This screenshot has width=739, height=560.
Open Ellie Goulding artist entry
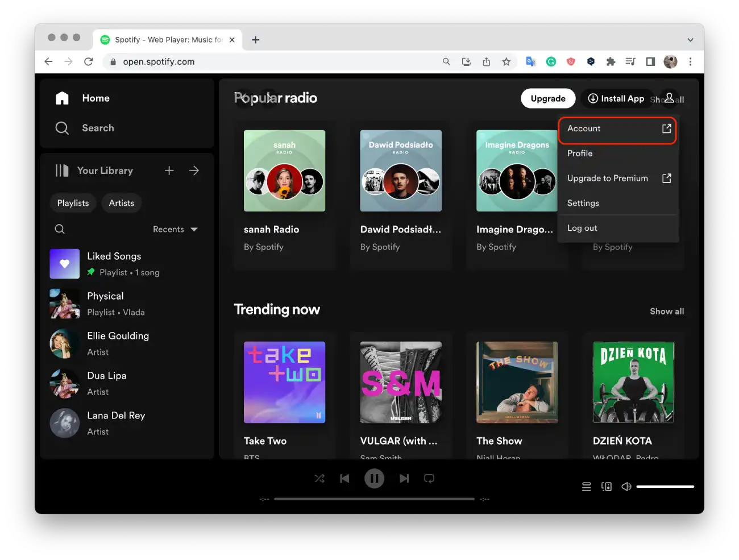point(127,343)
